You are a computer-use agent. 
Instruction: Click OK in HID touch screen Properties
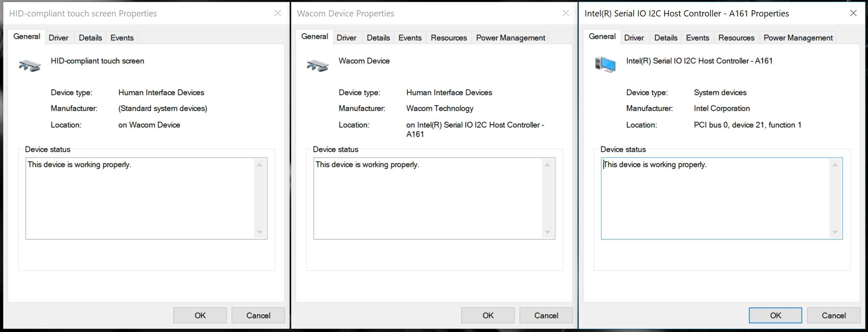click(200, 316)
